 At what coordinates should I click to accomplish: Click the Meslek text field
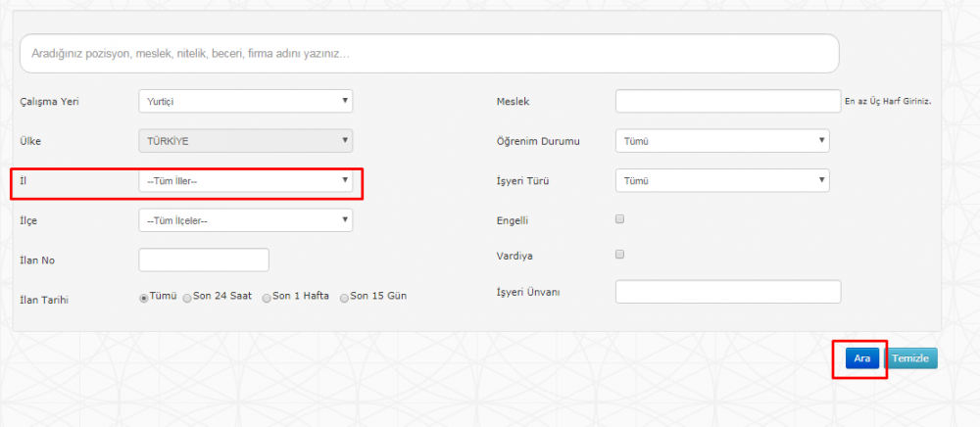point(728,101)
